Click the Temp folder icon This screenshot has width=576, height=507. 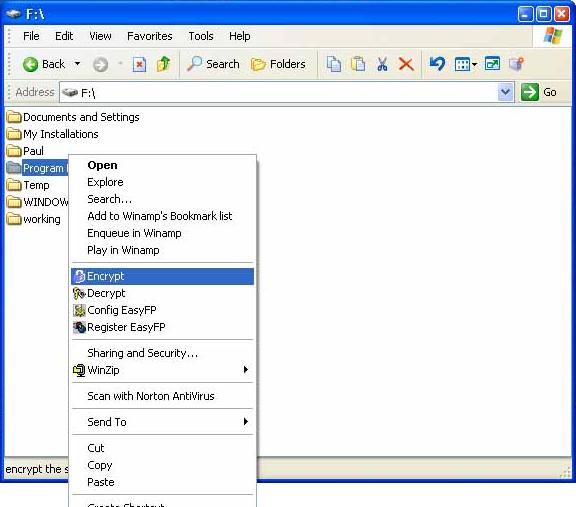coord(14,185)
